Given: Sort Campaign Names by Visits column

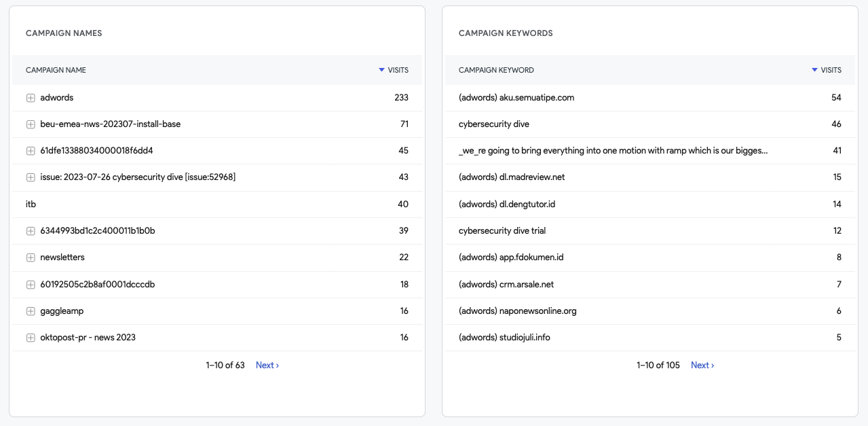Looking at the screenshot, I should [x=394, y=70].
